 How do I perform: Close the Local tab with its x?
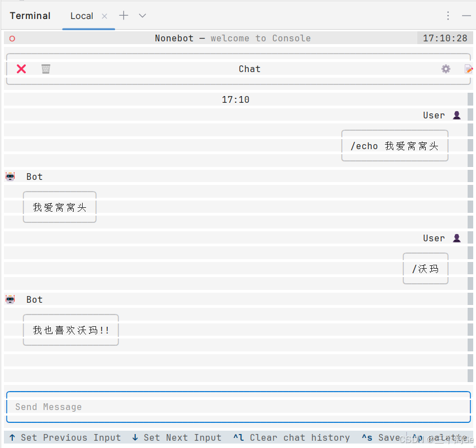(104, 16)
